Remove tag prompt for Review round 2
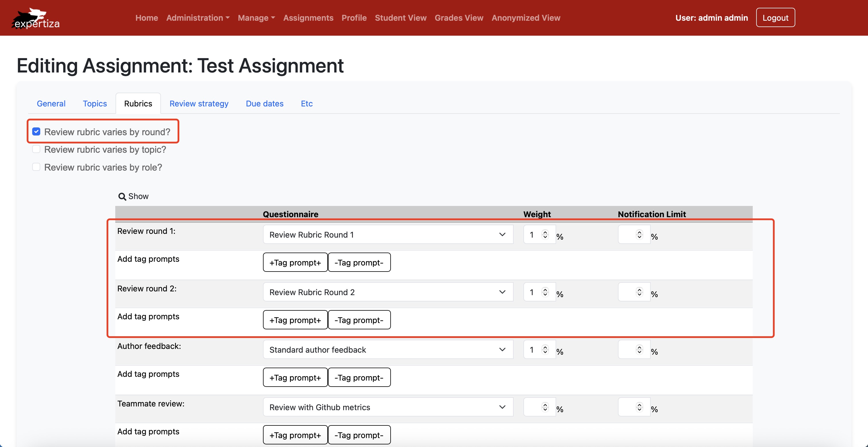 click(359, 320)
